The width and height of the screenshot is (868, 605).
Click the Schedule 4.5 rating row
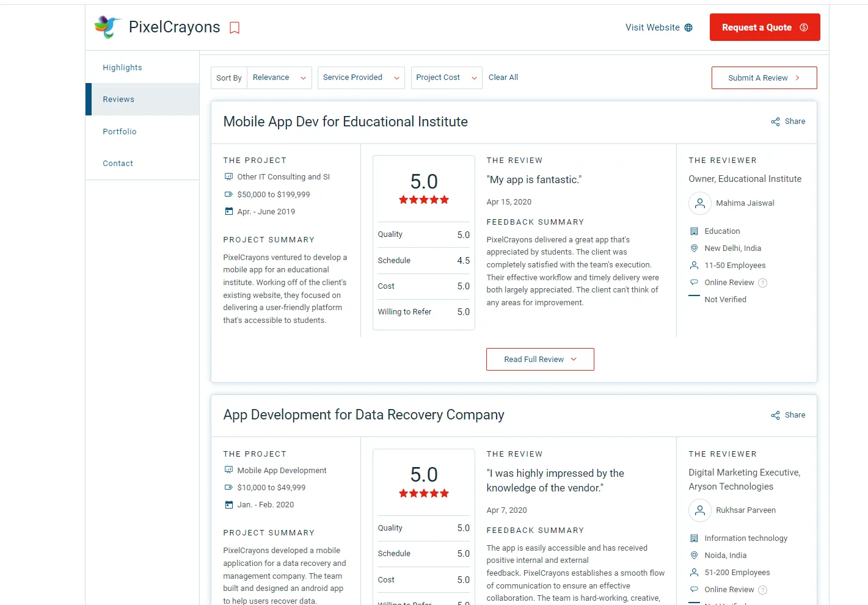pos(424,261)
